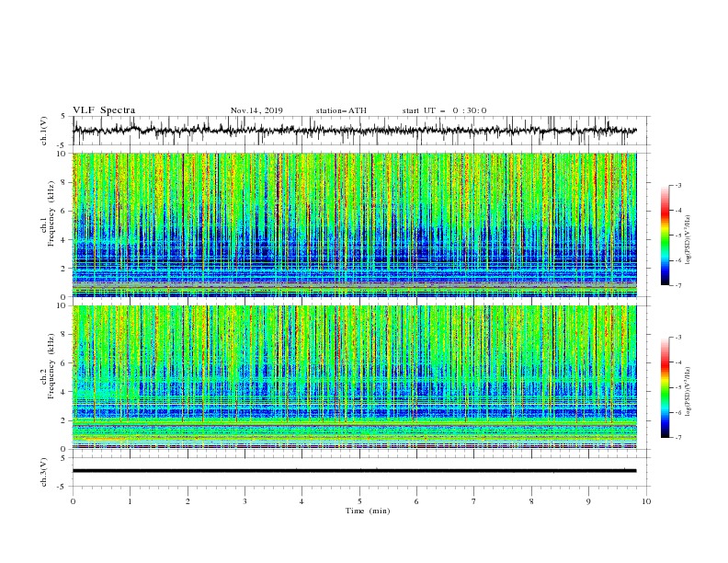The image size is (728, 563).
Task: Click time axis tick label '9'
Action: pos(588,501)
